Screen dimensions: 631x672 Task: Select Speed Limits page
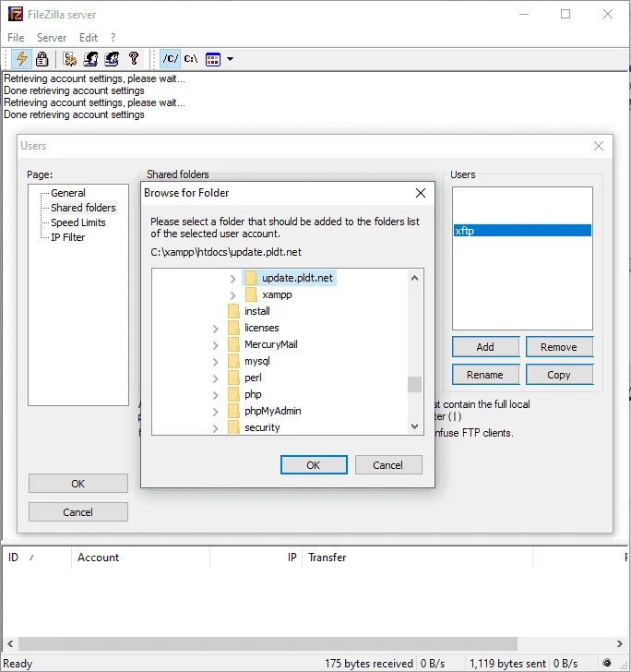(x=78, y=222)
